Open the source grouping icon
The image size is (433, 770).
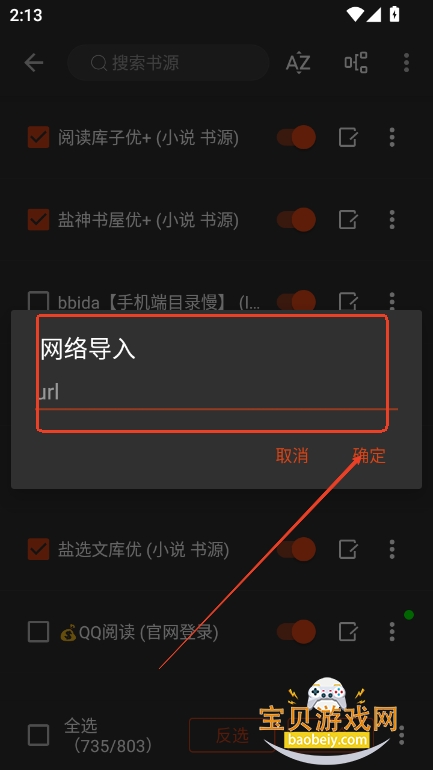[x=356, y=63]
